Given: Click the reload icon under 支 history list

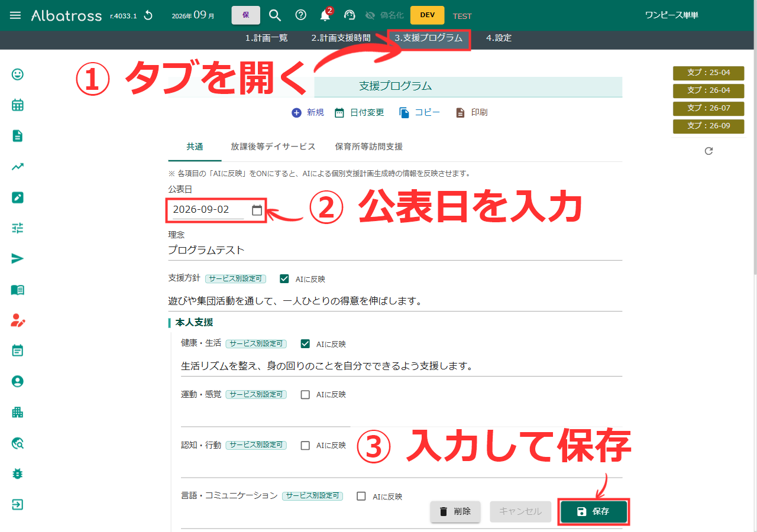Looking at the screenshot, I should 709,151.
